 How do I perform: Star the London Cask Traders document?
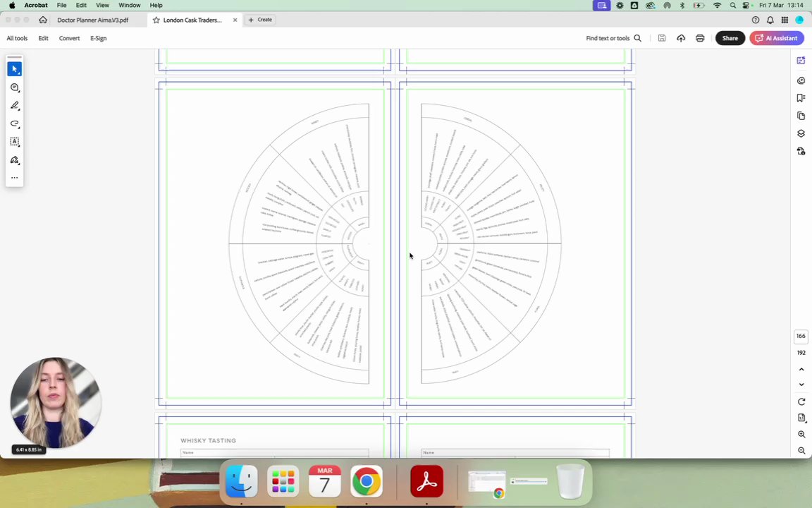156,20
